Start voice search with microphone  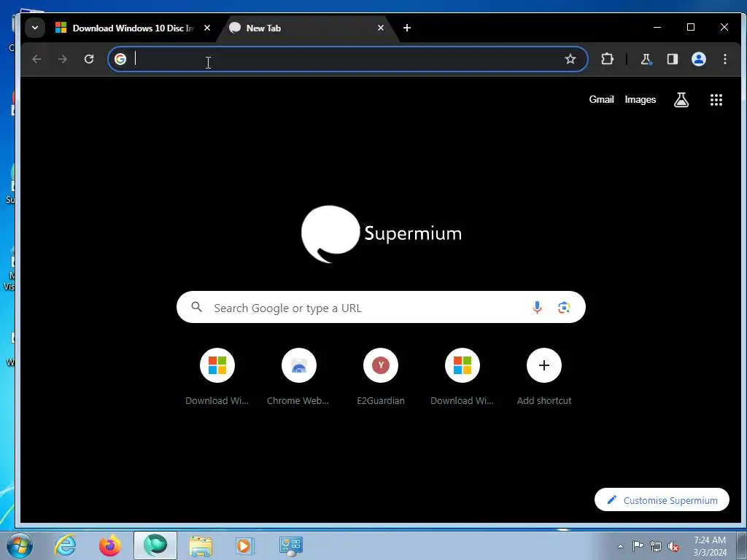click(x=537, y=308)
